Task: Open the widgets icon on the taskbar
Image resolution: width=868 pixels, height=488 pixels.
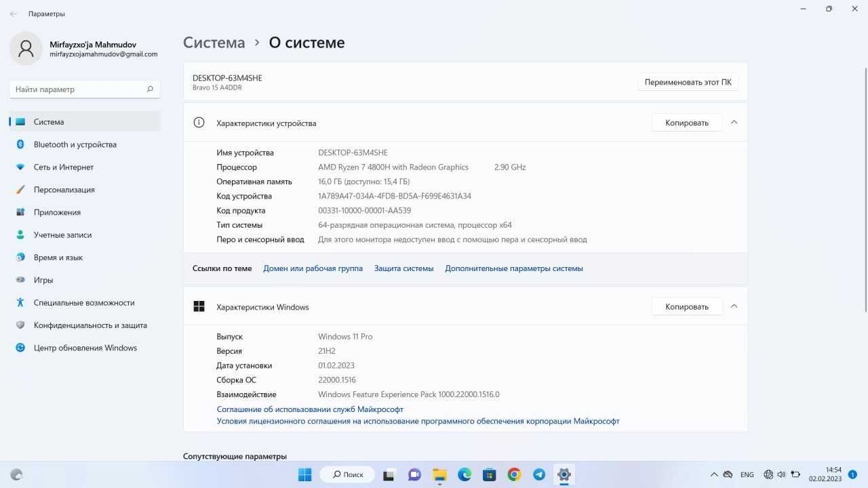Action: 17,474
